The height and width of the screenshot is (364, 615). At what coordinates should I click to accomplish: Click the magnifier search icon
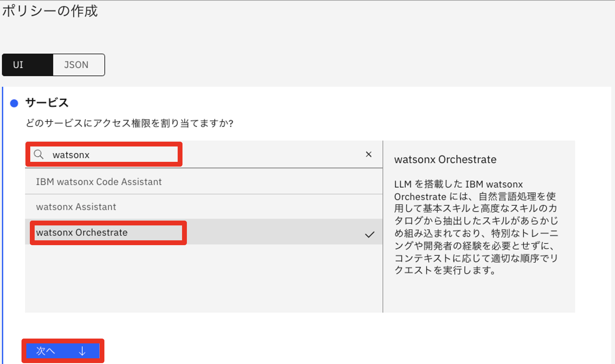(x=39, y=154)
